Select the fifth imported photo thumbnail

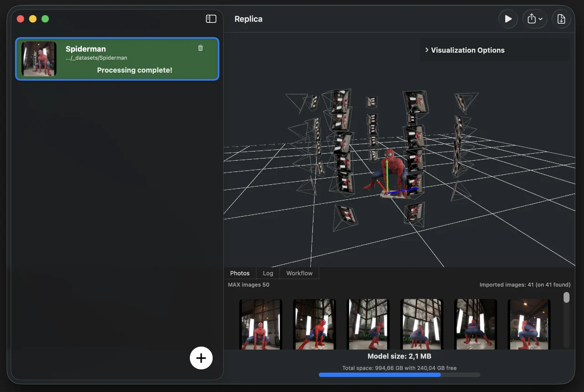pos(475,324)
